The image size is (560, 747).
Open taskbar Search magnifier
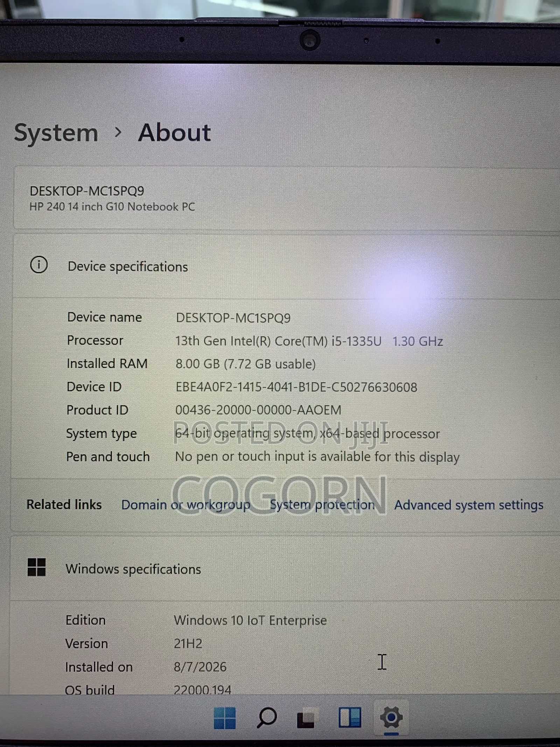click(x=267, y=718)
